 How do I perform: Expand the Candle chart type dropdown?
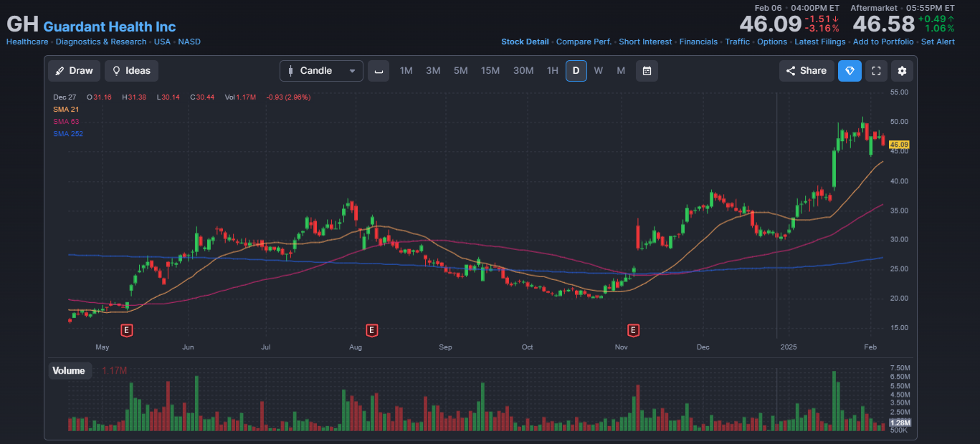click(321, 71)
